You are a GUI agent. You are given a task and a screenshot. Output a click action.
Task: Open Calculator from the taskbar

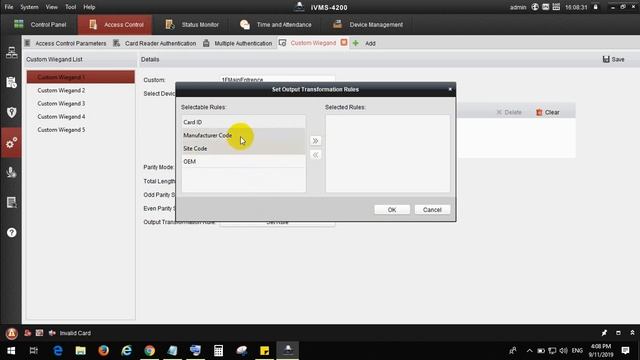click(218, 350)
